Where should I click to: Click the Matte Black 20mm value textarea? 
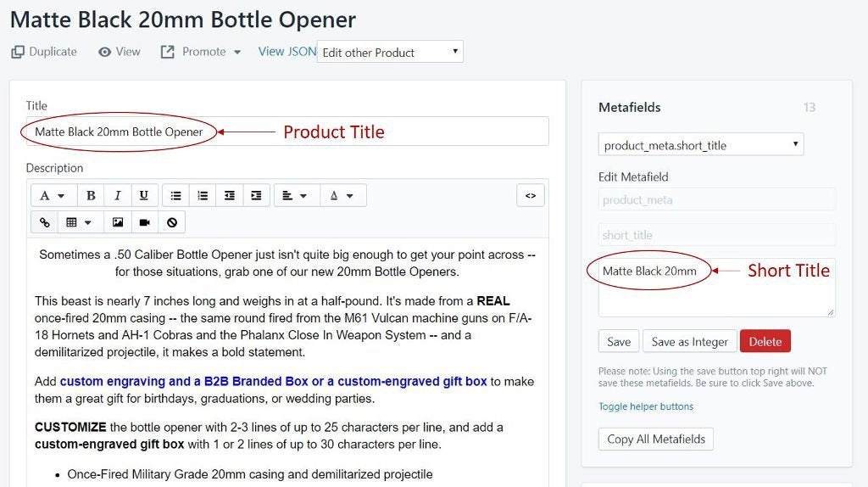716,288
